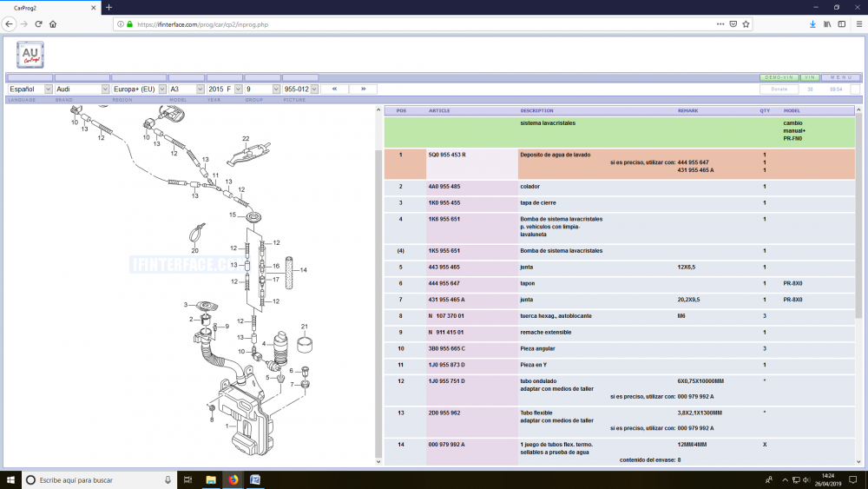
Task: Open the browser home page
Action: point(53,23)
